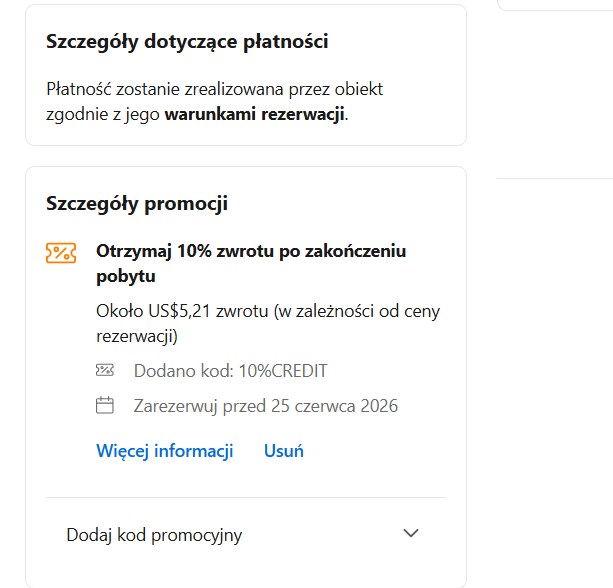Screen dimensions: 613x588
Task: Remove the promo code with Usuń
Action: (283, 451)
